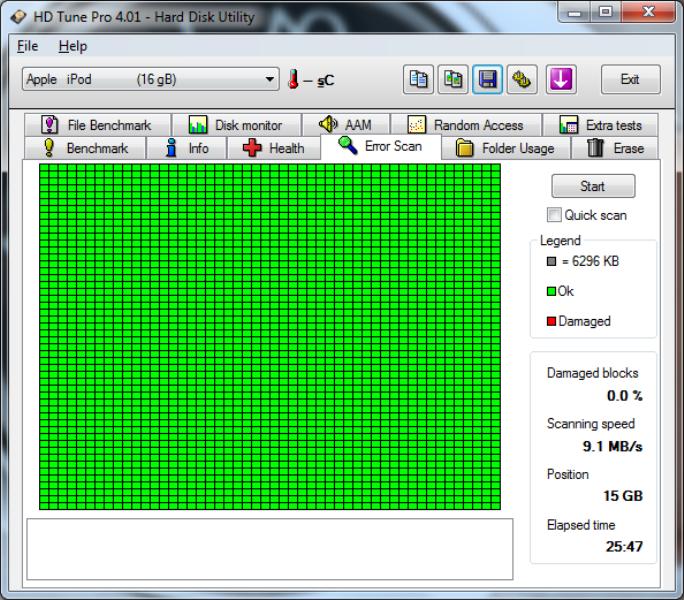Click the green Ok legend swatch

551,291
